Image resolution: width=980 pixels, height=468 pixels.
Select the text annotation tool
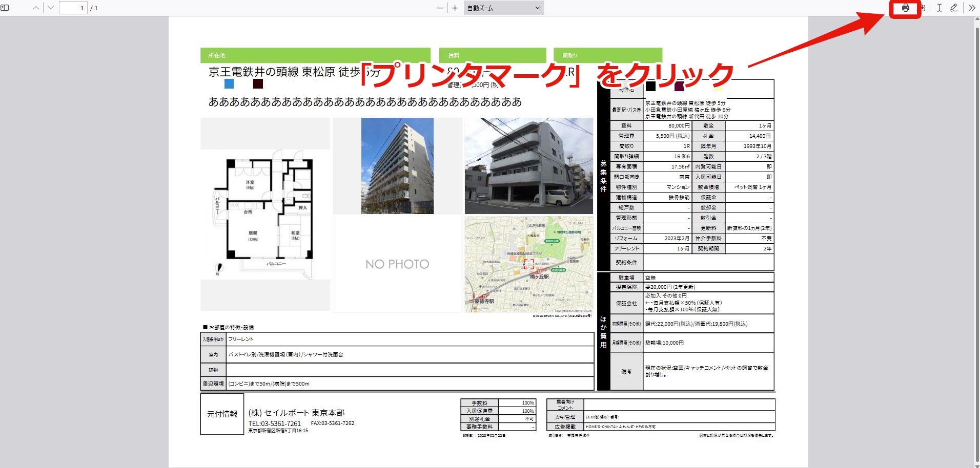click(939, 8)
